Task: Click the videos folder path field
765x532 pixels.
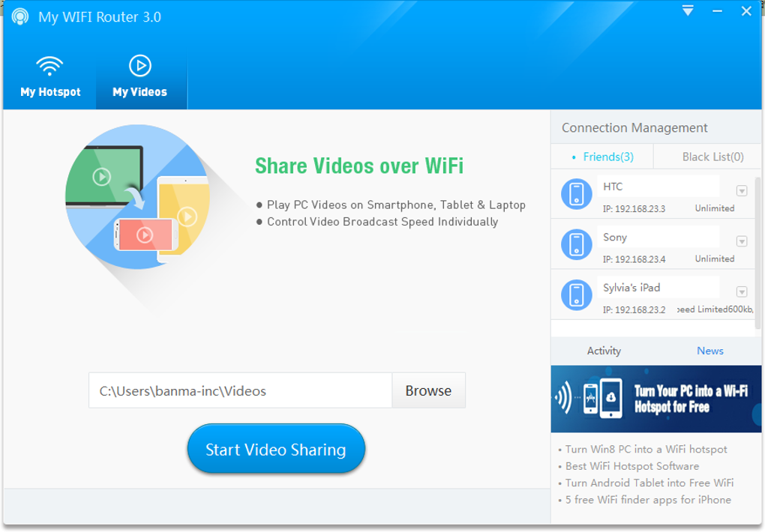Action: 241,390
